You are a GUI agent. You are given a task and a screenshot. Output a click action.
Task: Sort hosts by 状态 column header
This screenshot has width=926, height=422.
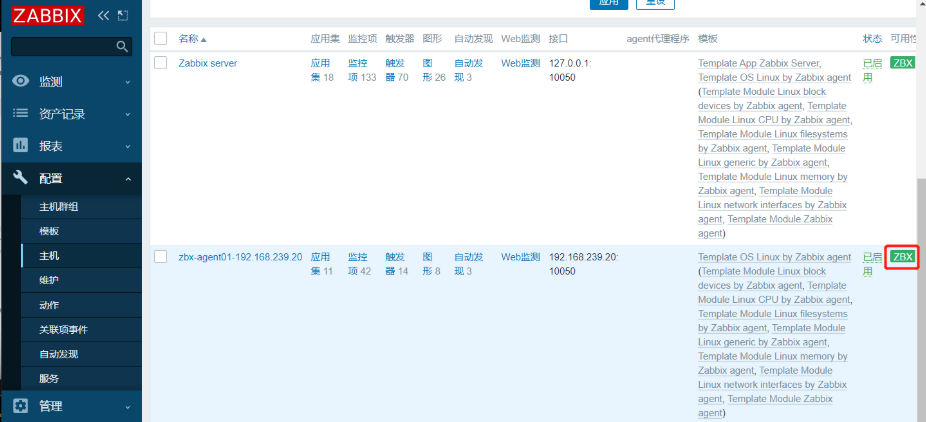(x=872, y=39)
